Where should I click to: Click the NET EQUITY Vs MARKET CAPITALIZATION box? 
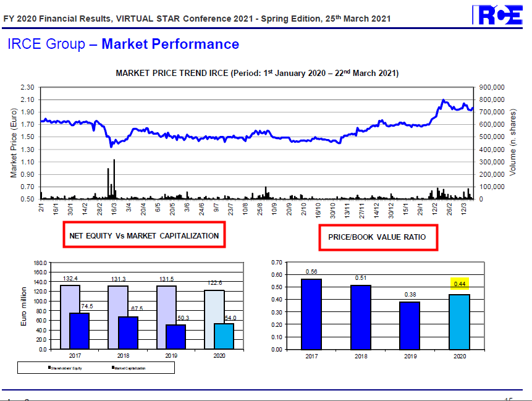[x=144, y=235]
